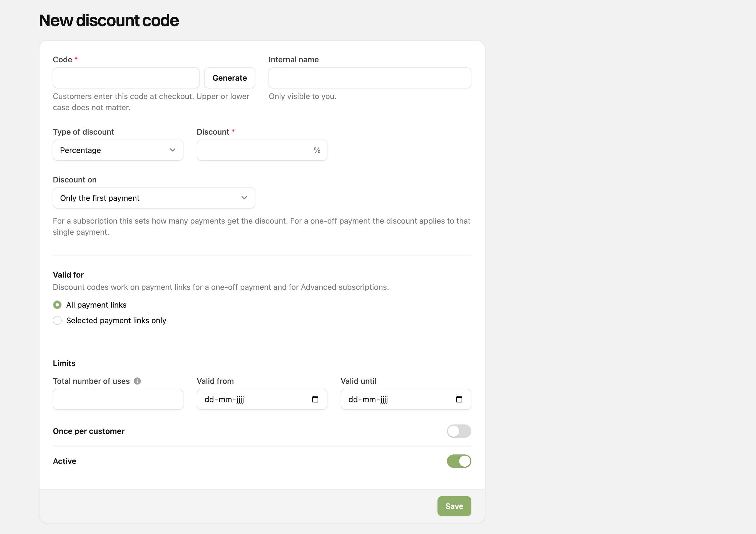Click the New discount code heading

pos(109,20)
